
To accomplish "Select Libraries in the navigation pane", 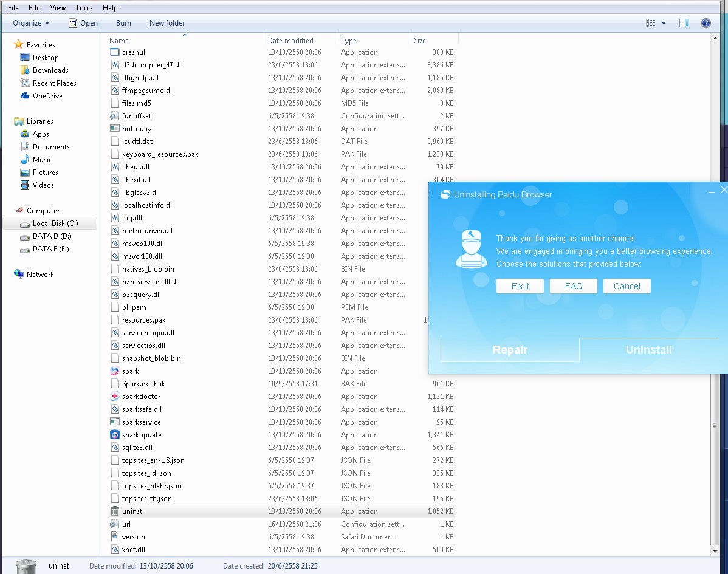I will pyautogui.click(x=40, y=121).
